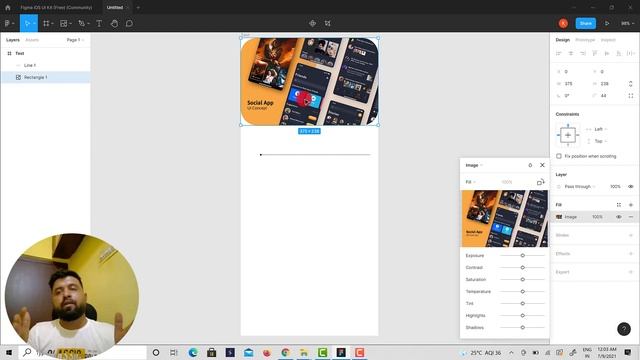
Task: Click the Share button
Action: [x=586, y=23]
